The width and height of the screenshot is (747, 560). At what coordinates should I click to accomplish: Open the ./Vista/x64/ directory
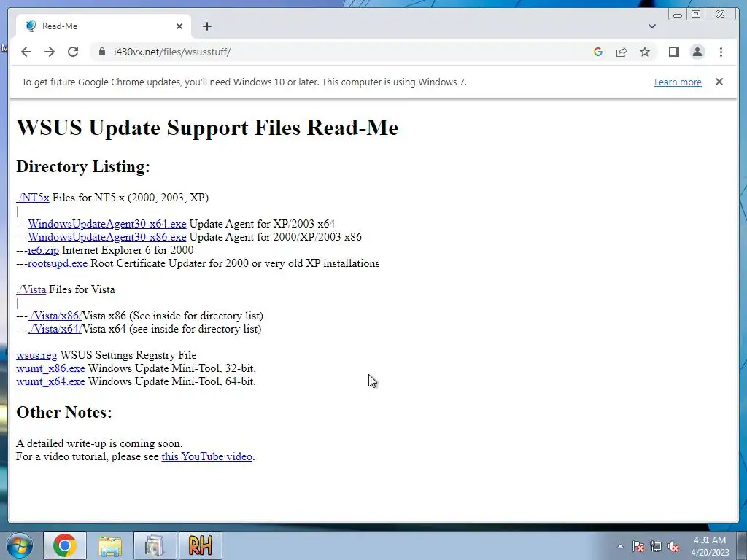tap(55, 329)
